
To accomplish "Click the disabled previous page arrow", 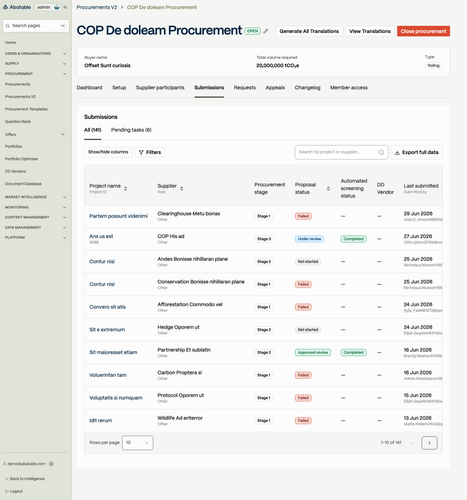I will 411,443.
